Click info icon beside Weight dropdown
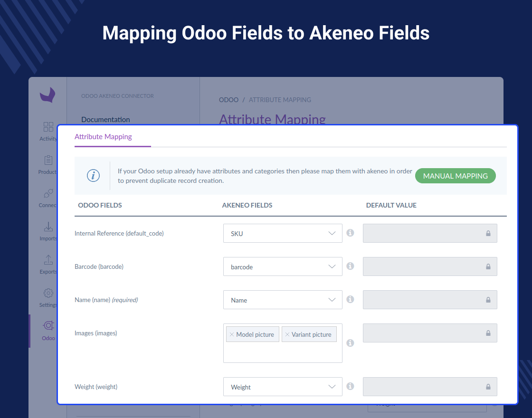The image size is (532, 418). click(350, 386)
